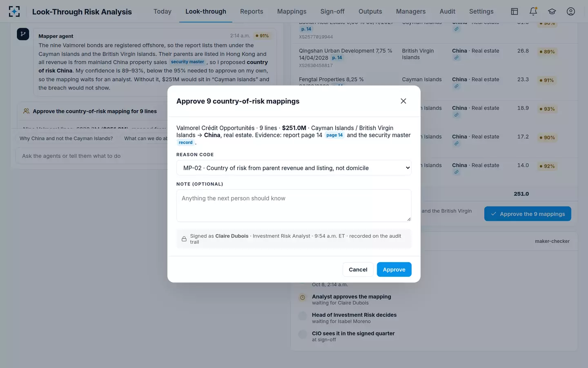View the Audit tab
This screenshot has width=588, height=368.
(448, 11)
